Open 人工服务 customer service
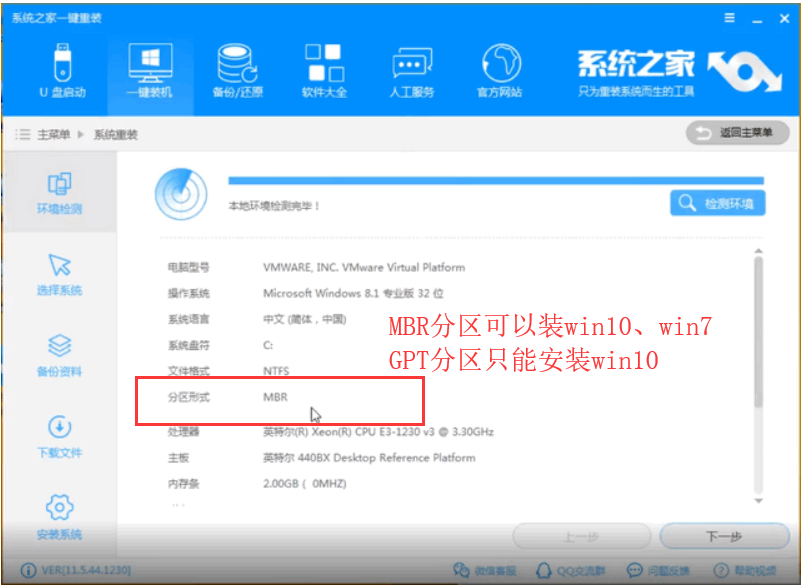This screenshot has height=586, width=806. [x=410, y=69]
